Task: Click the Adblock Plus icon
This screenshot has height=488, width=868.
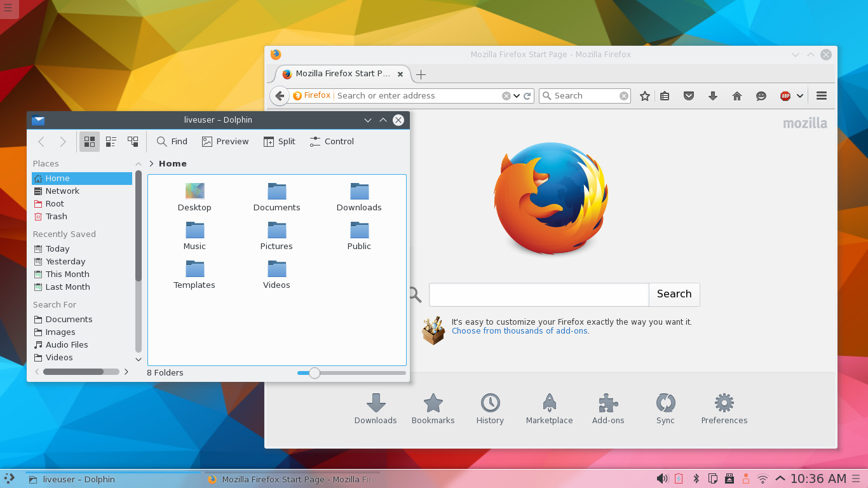Action: coord(785,96)
